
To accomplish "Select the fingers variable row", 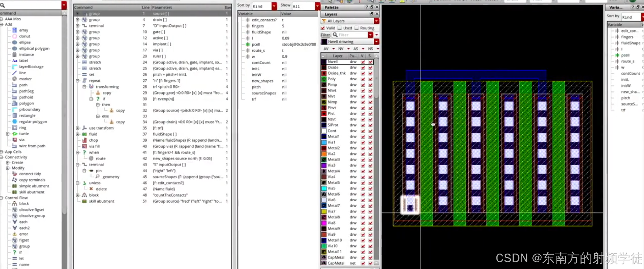I will pyautogui.click(x=278, y=26).
